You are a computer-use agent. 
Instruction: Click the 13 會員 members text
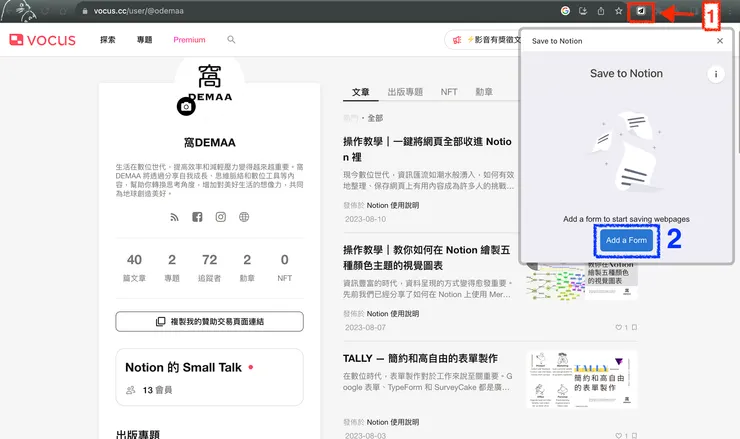click(x=157, y=390)
